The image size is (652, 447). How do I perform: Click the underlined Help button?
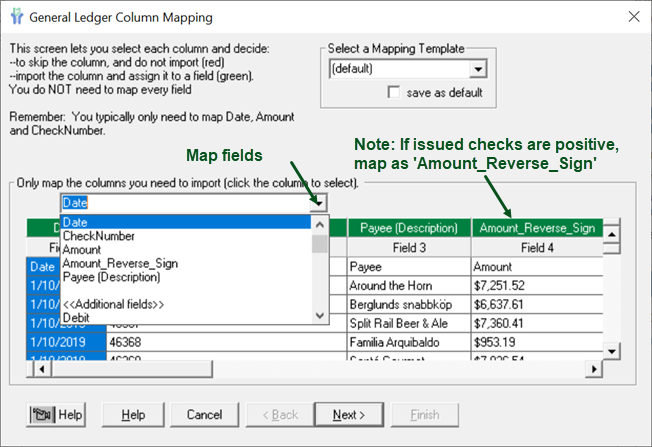(133, 415)
